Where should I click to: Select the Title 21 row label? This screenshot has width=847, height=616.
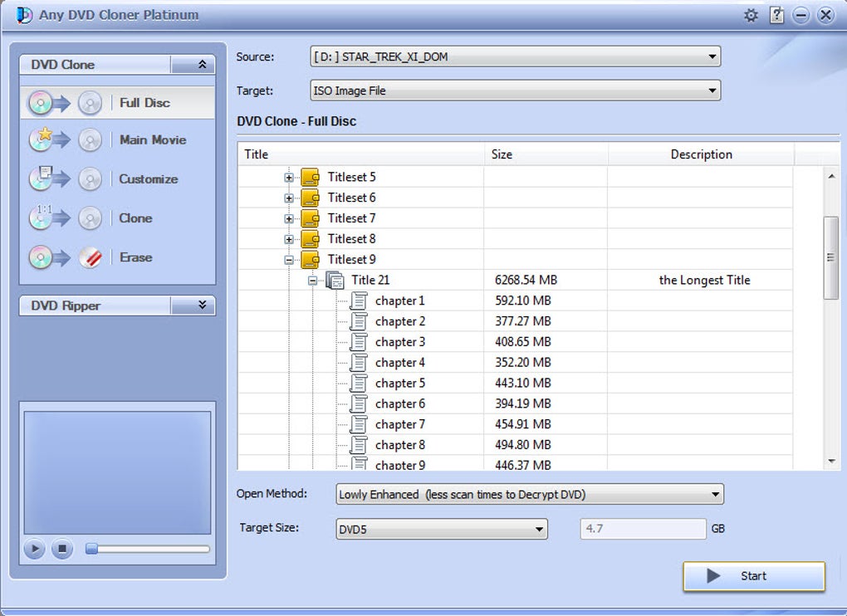(x=370, y=281)
